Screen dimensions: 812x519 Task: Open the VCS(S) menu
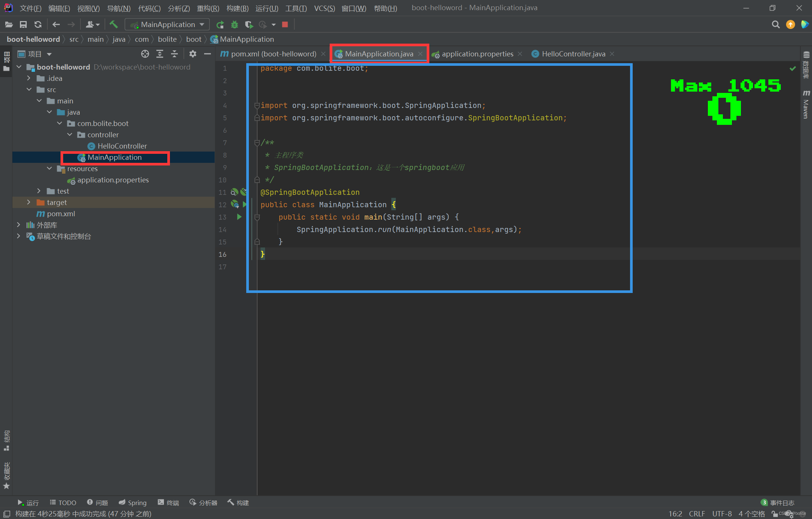coord(324,8)
